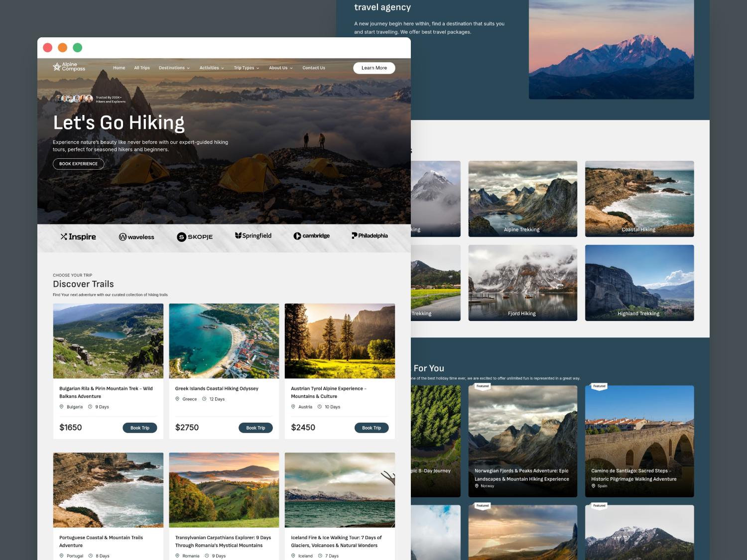Viewport: 747px width, 560px height.
Task: Click the Alpine Compass logo
Action: (69, 67)
